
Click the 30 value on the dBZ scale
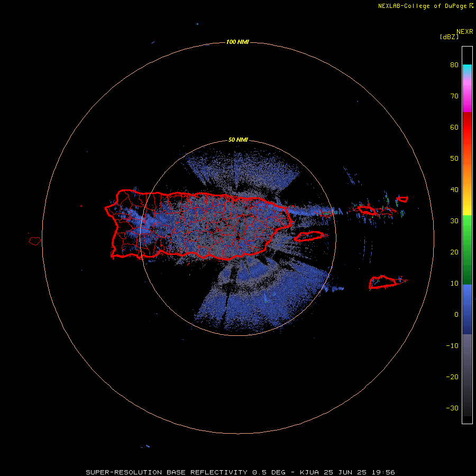454,221
